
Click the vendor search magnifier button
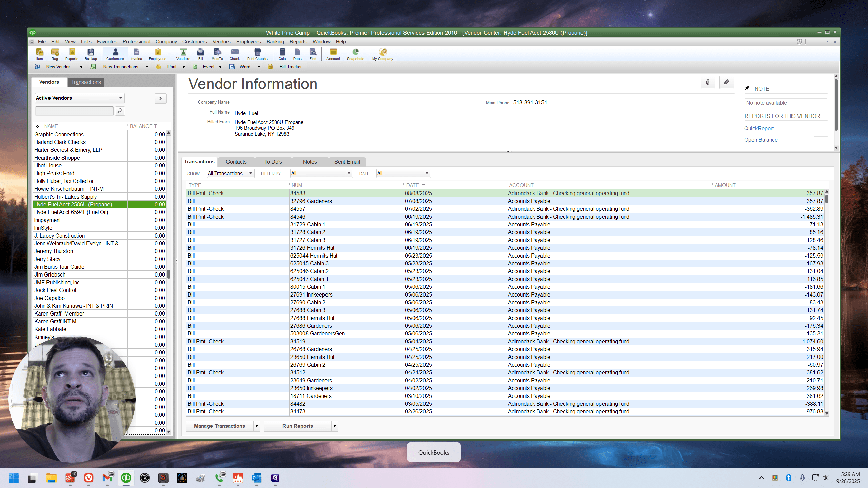(x=120, y=111)
